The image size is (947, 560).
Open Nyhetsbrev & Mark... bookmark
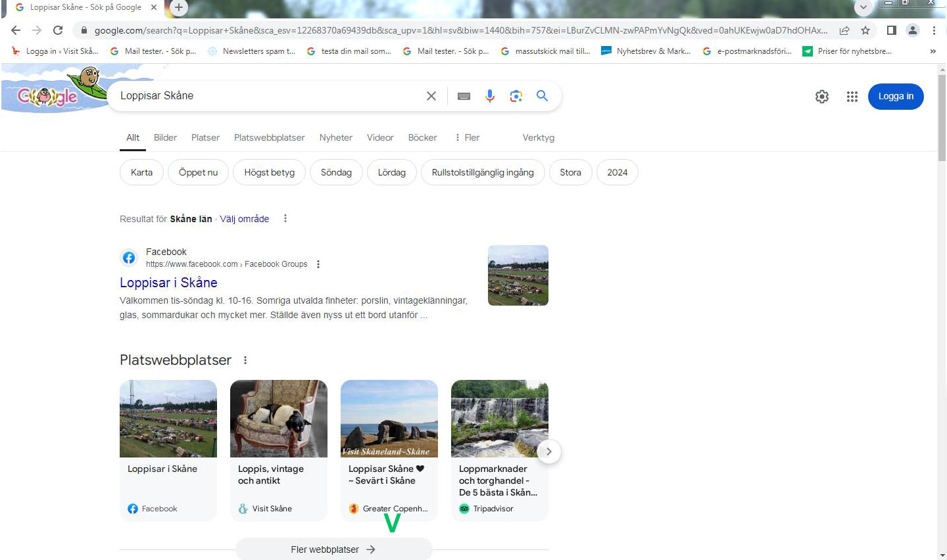[x=646, y=51]
